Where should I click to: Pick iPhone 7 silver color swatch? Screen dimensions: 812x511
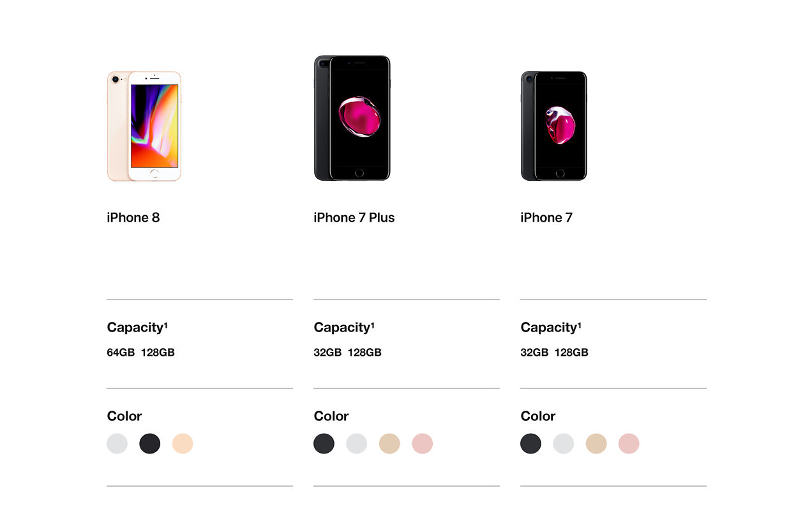coord(564,443)
